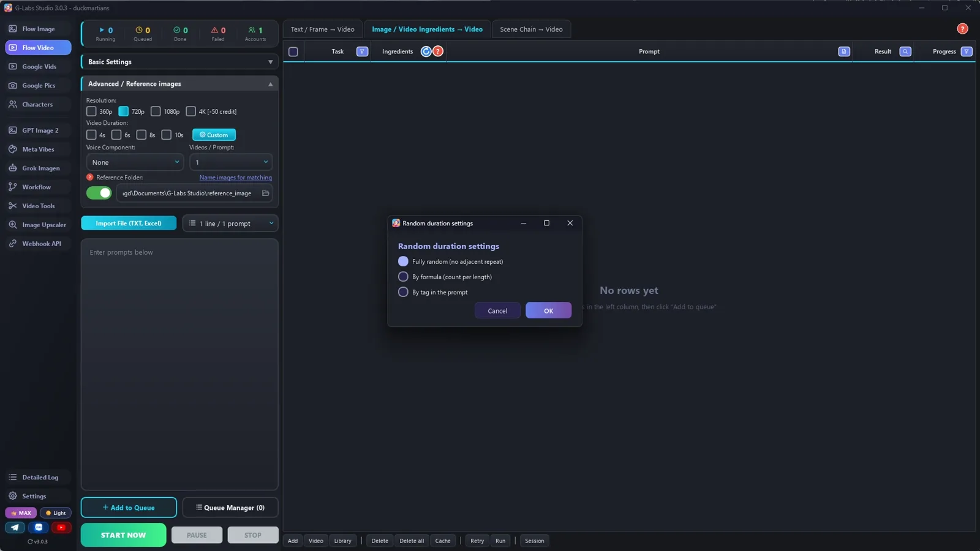Check the 8s video duration checkbox

click(x=141, y=135)
